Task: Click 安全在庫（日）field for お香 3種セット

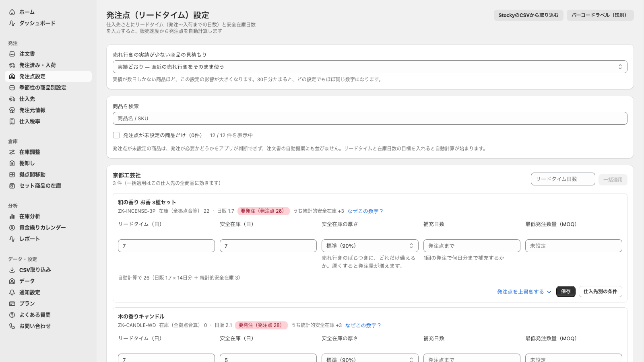Action: tap(268, 246)
